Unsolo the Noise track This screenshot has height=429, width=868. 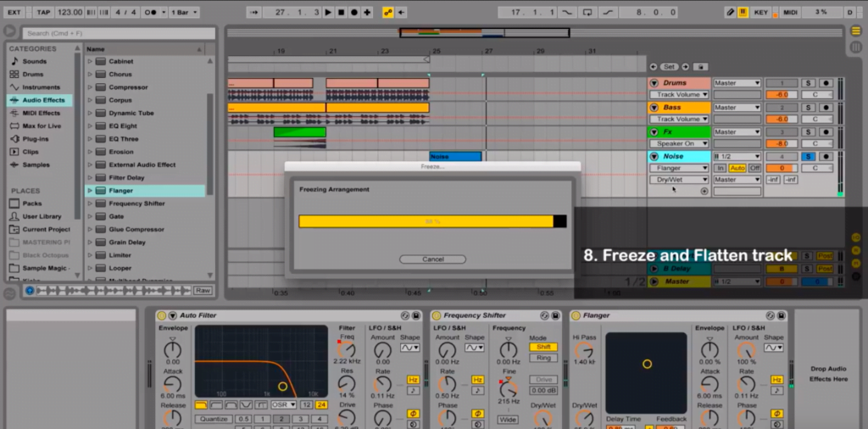[x=808, y=157]
